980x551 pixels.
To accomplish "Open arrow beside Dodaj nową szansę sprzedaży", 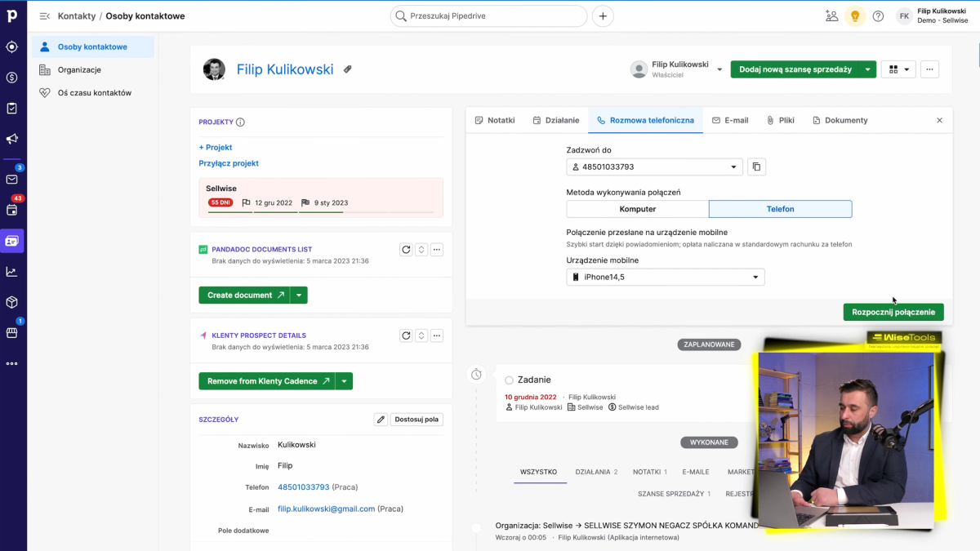I will click(867, 69).
